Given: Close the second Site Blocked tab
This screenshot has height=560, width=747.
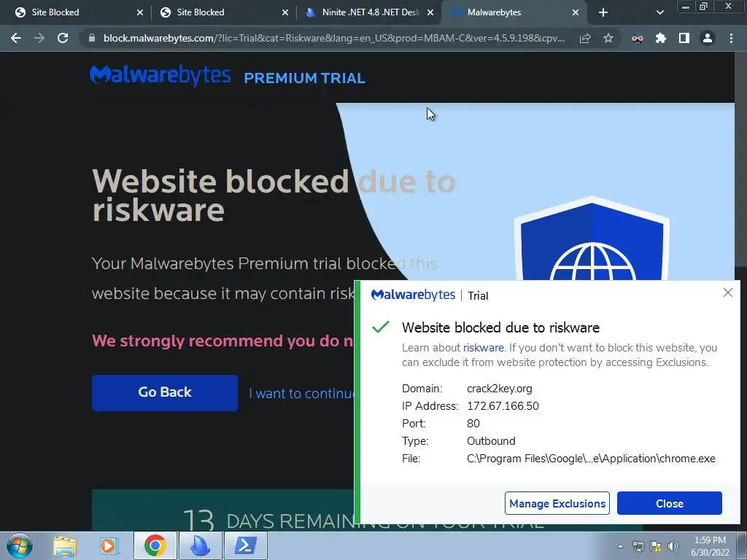Looking at the screenshot, I should 285,12.
